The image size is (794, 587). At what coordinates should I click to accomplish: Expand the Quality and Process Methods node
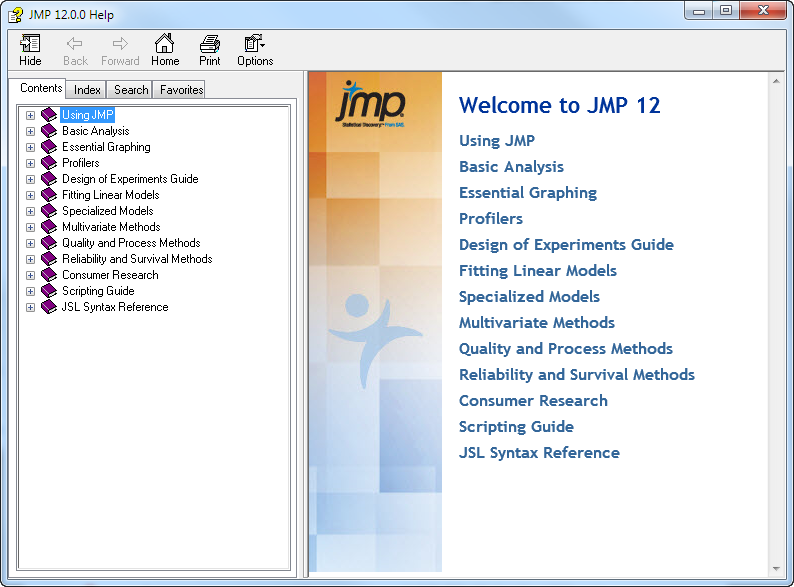point(30,243)
